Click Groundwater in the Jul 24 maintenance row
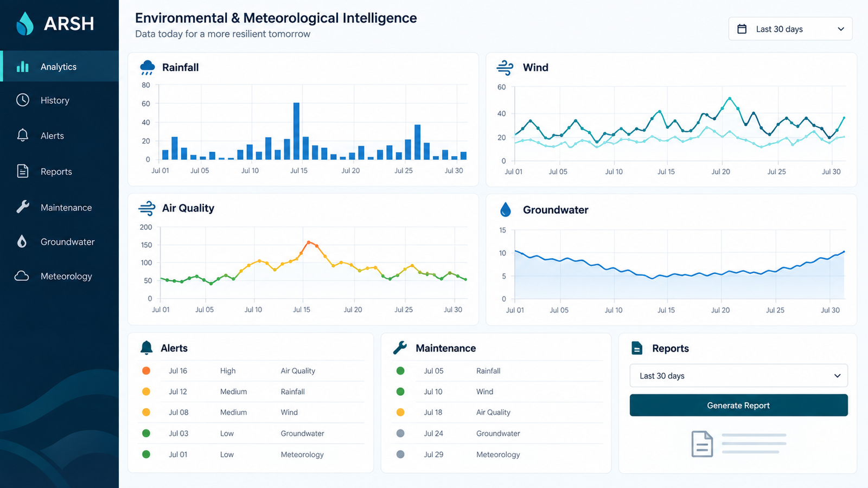The height and width of the screenshot is (488, 868). 498,433
